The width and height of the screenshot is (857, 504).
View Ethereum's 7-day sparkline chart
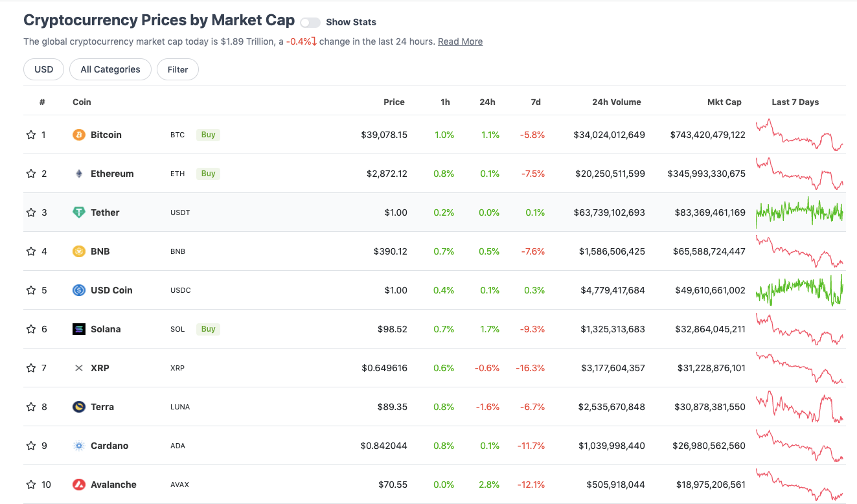tap(800, 174)
